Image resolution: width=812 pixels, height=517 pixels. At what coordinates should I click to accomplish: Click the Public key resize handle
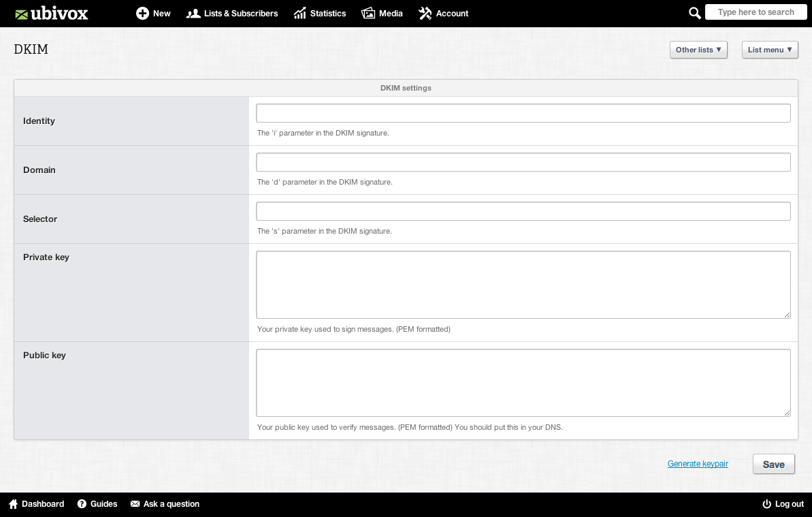point(787,412)
